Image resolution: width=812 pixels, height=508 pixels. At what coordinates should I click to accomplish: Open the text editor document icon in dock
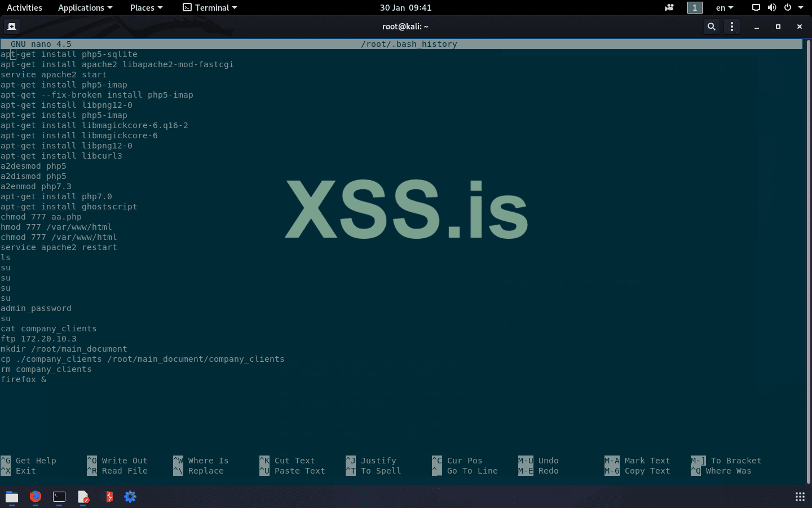(x=83, y=497)
